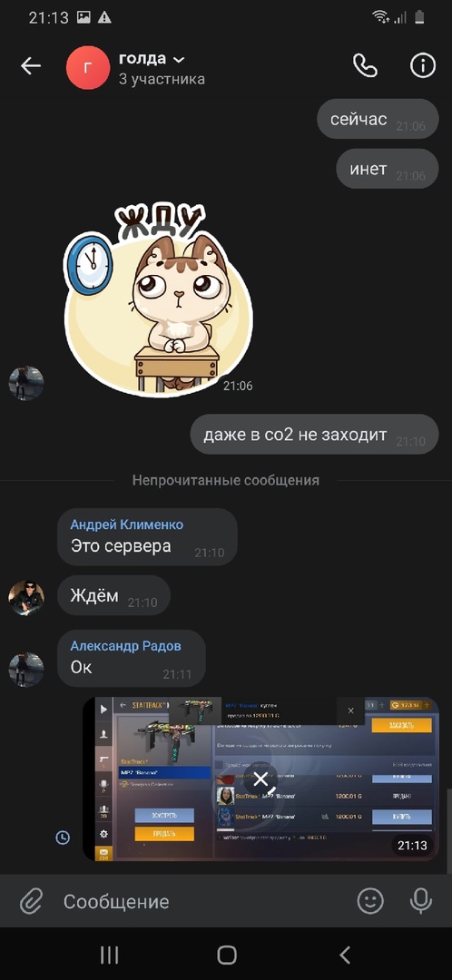452x980 pixels.
Task: Open the Android recent apps button
Action: tap(110, 955)
